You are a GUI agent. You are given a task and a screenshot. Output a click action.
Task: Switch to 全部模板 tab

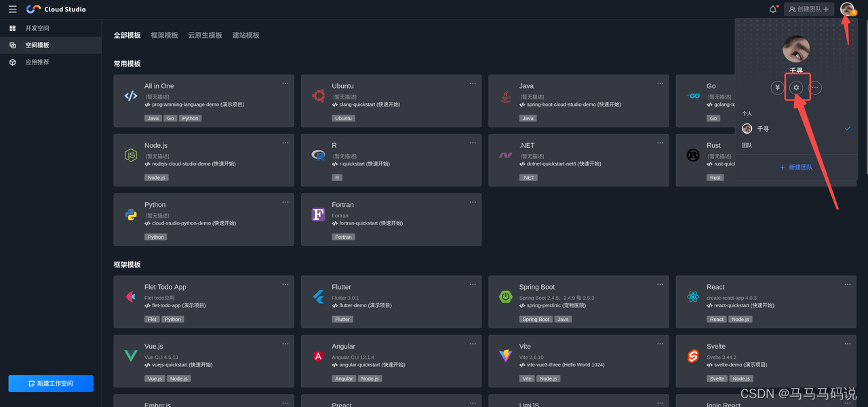127,35
